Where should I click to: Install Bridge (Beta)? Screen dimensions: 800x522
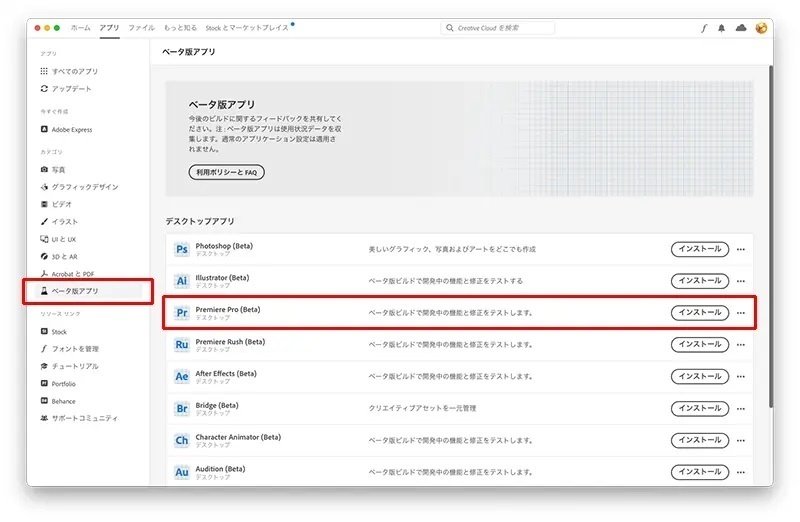[x=699, y=408]
